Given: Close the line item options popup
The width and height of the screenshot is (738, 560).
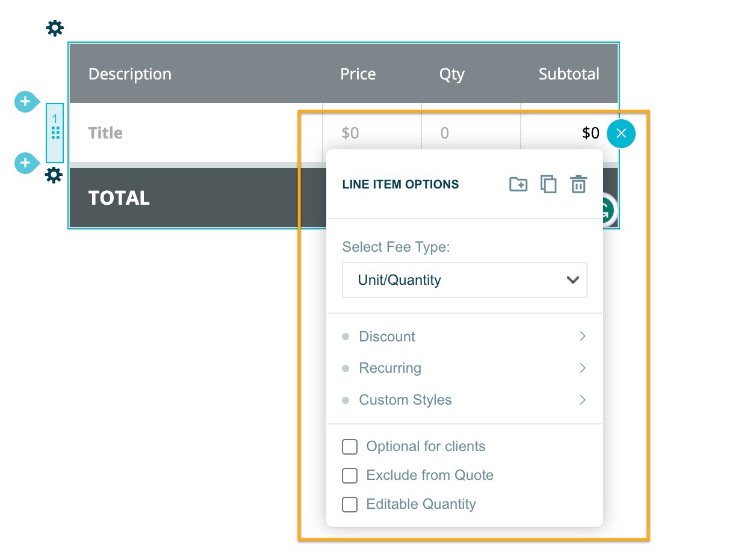Looking at the screenshot, I should click(621, 134).
